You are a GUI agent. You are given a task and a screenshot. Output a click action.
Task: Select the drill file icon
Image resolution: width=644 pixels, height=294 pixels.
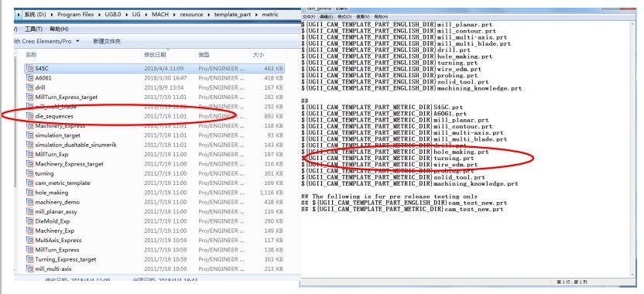click(x=29, y=87)
